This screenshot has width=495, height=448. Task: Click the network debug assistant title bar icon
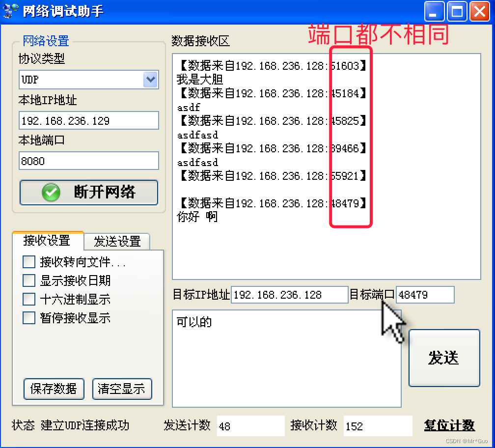[10, 10]
